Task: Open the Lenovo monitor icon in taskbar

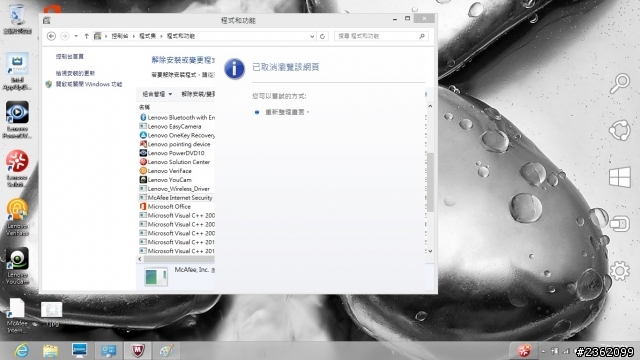Action: tap(79, 351)
